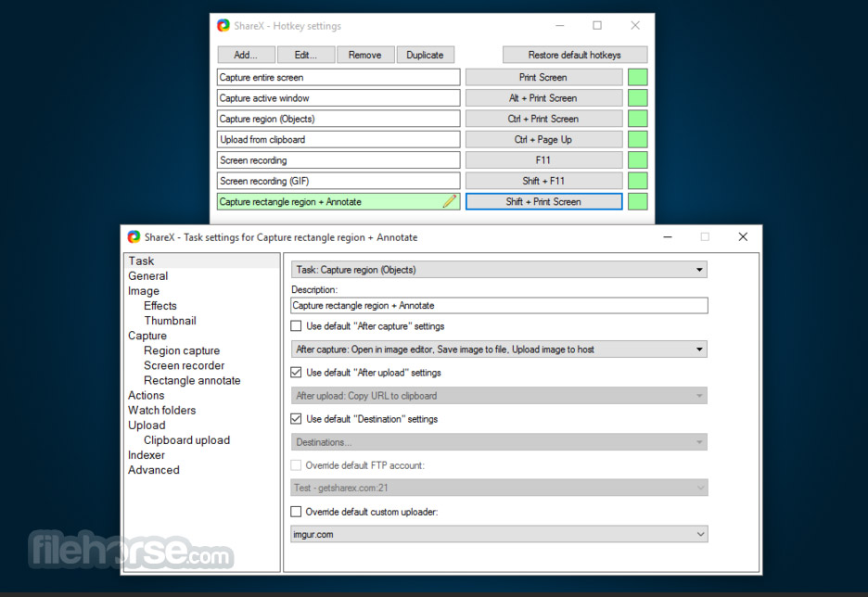Click the Destinations... dropdown
The height and width of the screenshot is (597, 868).
[499, 442]
